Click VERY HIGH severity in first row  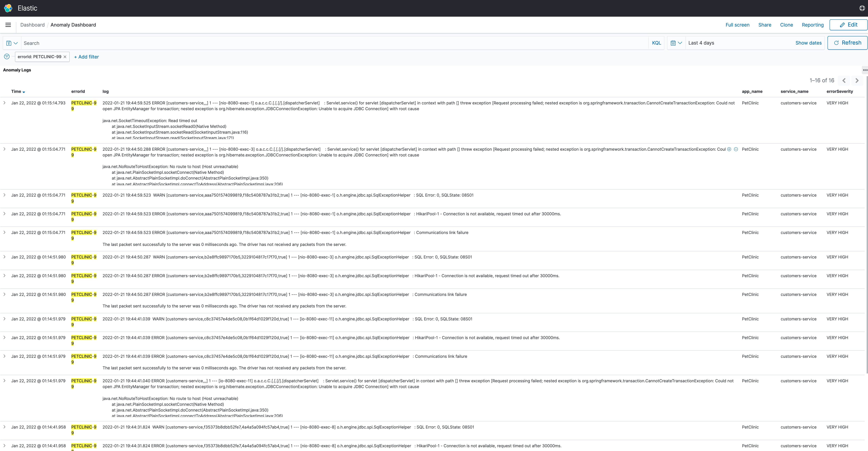(x=837, y=103)
